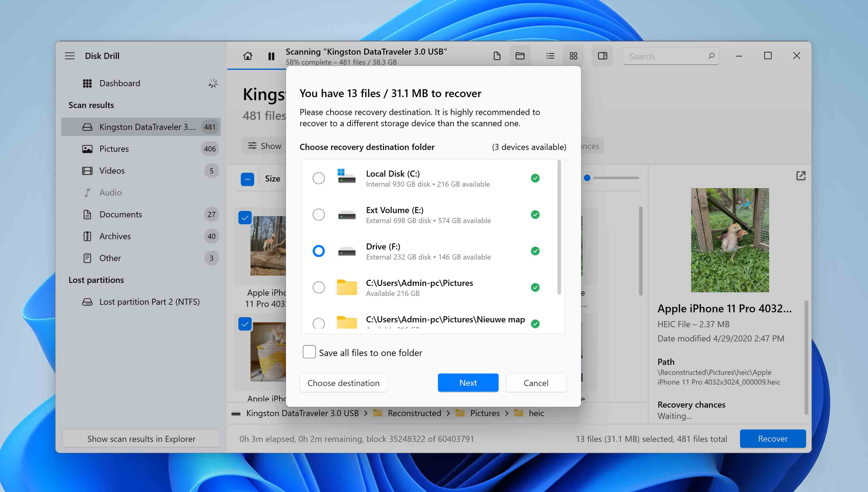Click the chick photo preview thumbnail
This screenshot has height=492, width=868.
tap(730, 240)
